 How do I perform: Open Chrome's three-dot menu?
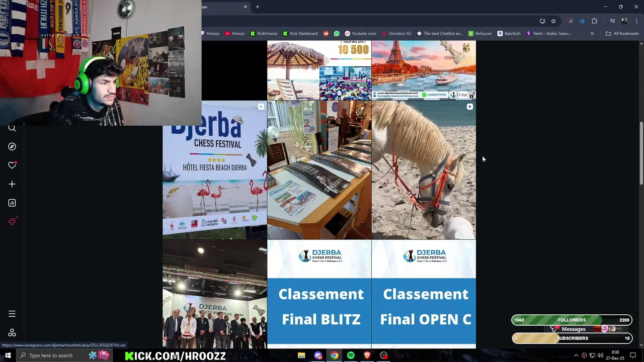tap(636, 21)
